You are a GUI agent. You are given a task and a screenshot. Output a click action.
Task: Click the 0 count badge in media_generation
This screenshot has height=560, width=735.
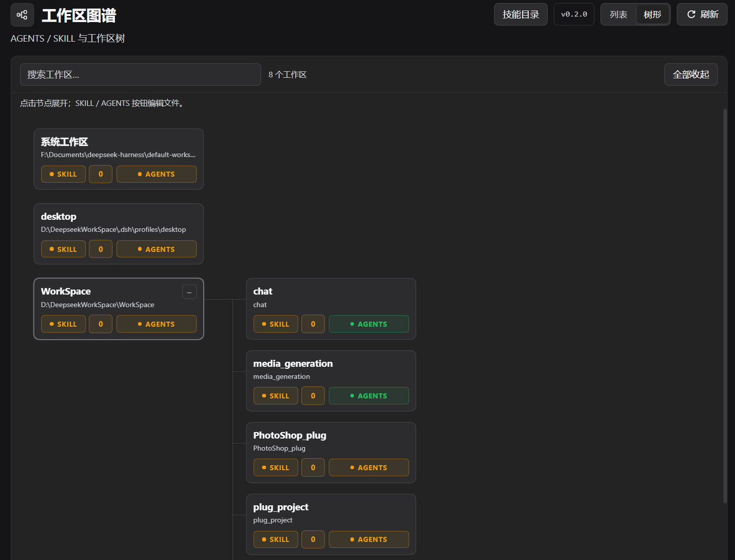[x=313, y=396]
